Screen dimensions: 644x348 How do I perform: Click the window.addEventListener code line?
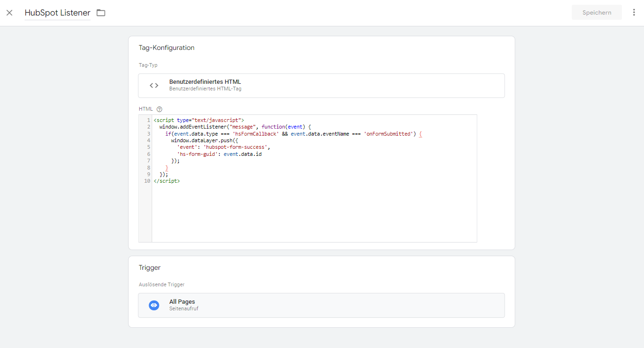tap(235, 127)
